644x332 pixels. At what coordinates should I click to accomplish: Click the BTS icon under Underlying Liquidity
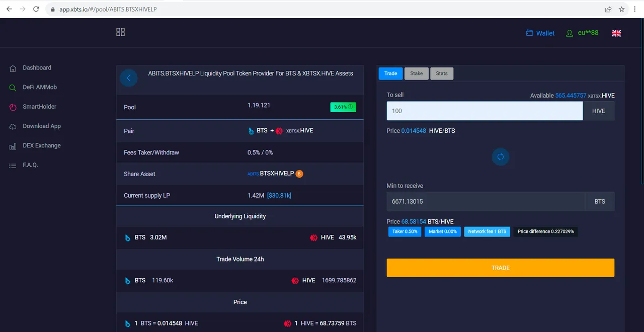pos(127,238)
